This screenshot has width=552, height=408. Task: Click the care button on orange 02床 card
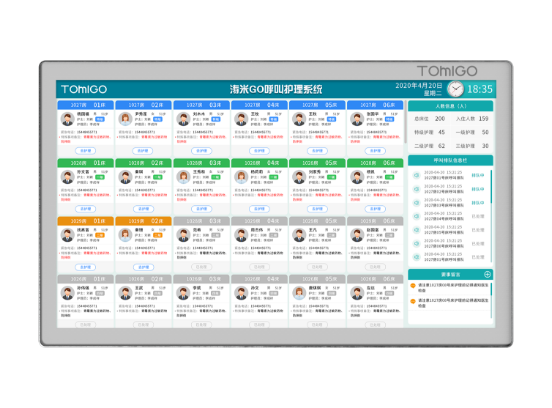click(143, 267)
